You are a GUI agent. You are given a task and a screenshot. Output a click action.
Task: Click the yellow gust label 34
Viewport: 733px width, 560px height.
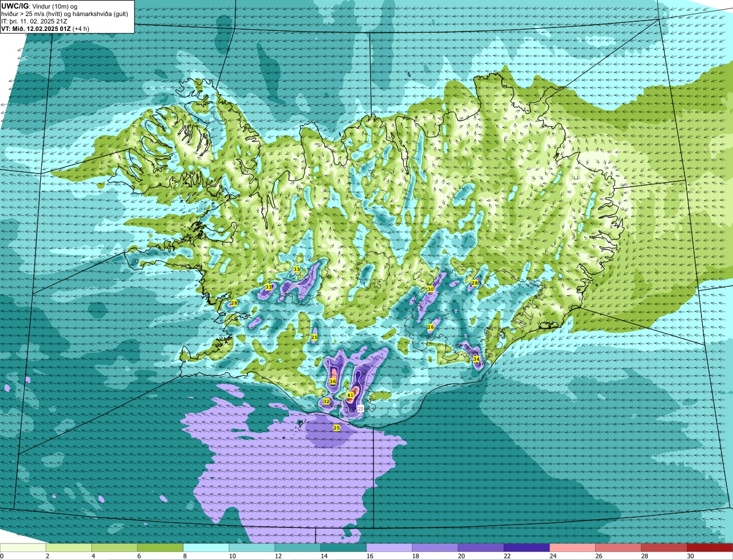point(476,359)
